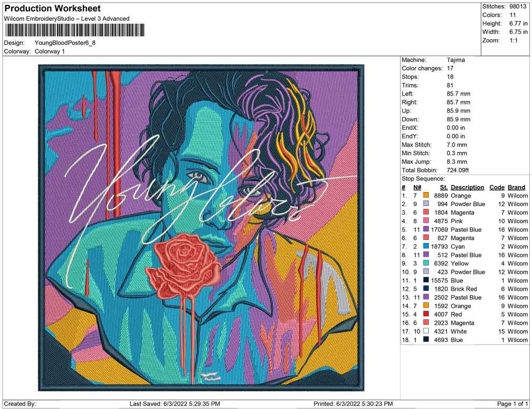Click stitch count '15575' in stop row 11
532x409 pixels.
click(x=440, y=280)
